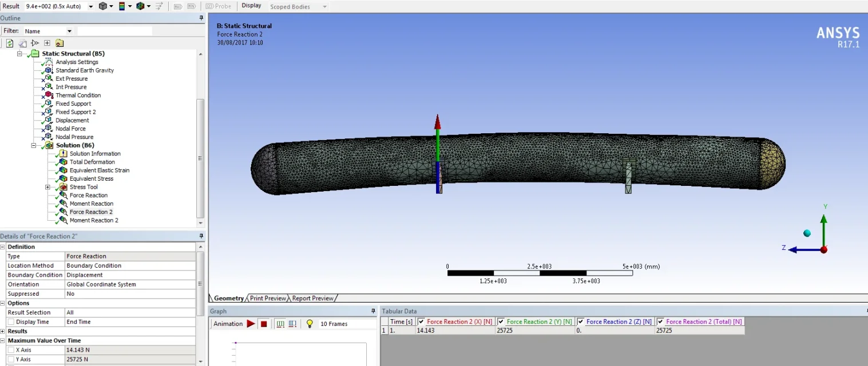The image size is (868, 366).
Task: Select Thermal Condition in the tree
Action: 78,96
